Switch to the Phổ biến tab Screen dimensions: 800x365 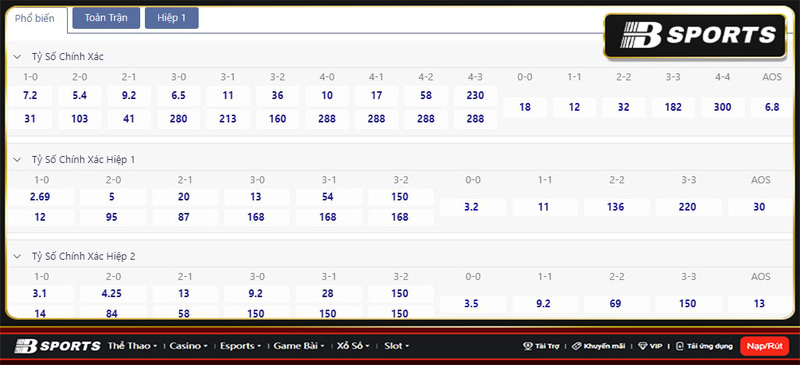[x=35, y=19]
